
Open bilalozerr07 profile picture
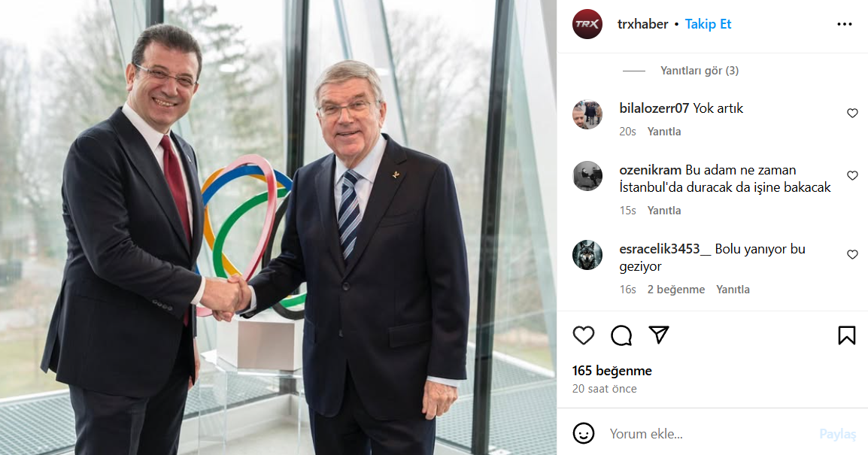tap(587, 115)
